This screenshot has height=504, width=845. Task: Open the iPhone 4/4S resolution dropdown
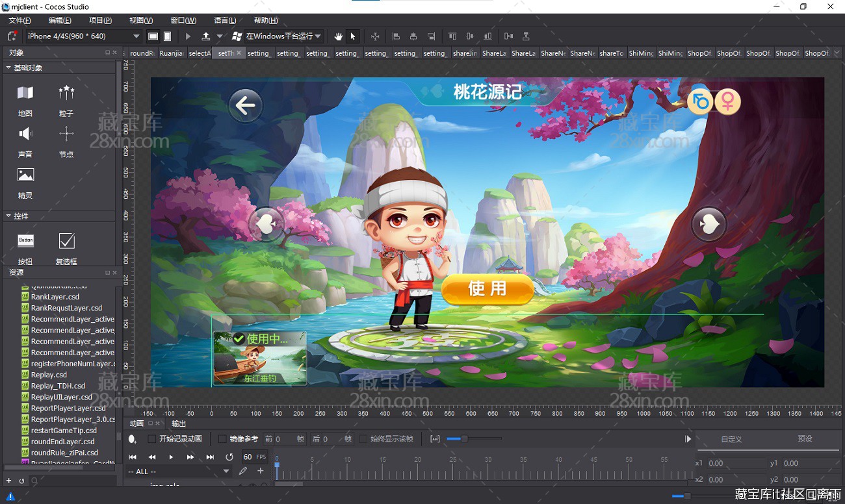pyautogui.click(x=83, y=36)
